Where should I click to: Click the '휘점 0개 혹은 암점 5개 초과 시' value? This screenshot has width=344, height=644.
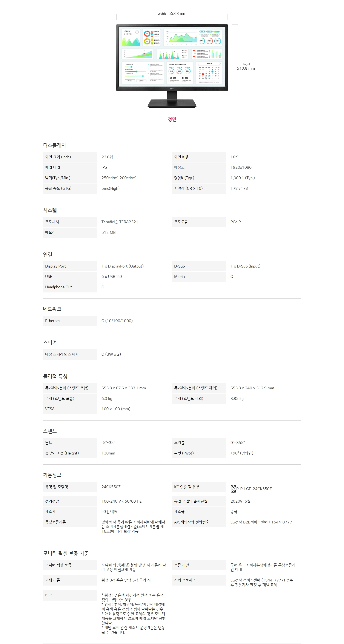tap(126, 580)
